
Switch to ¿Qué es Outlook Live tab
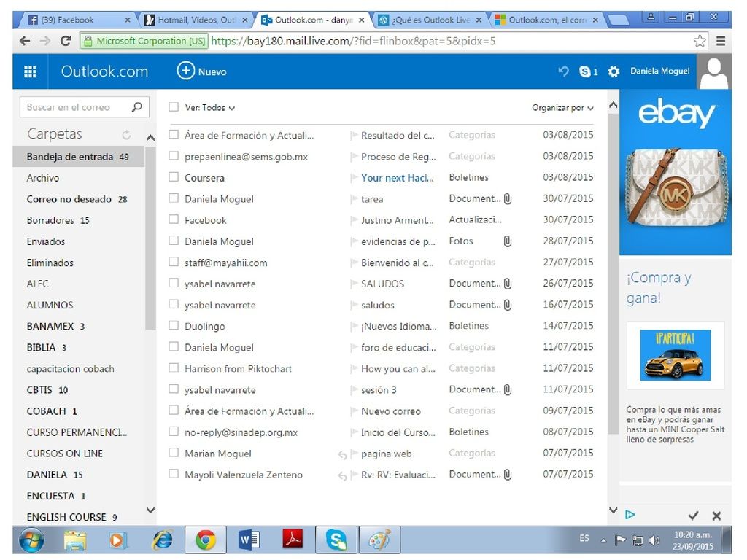coord(430,20)
